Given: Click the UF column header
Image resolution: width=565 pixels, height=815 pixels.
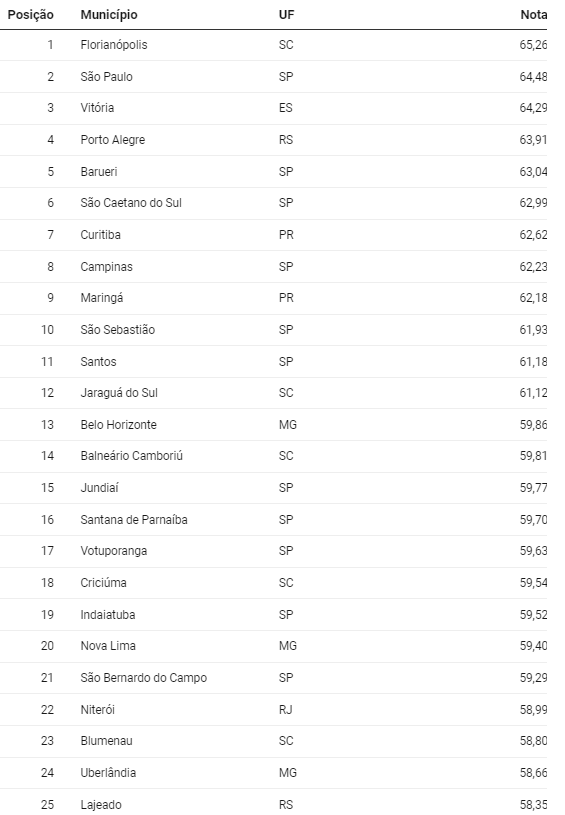Looking at the screenshot, I should click(x=286, y=15).
